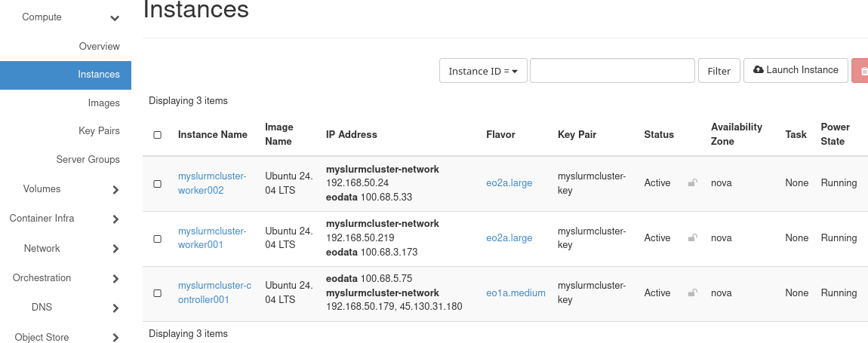
Task: Click the IP 100.68.5.33
Action: [x=386, y=197]
